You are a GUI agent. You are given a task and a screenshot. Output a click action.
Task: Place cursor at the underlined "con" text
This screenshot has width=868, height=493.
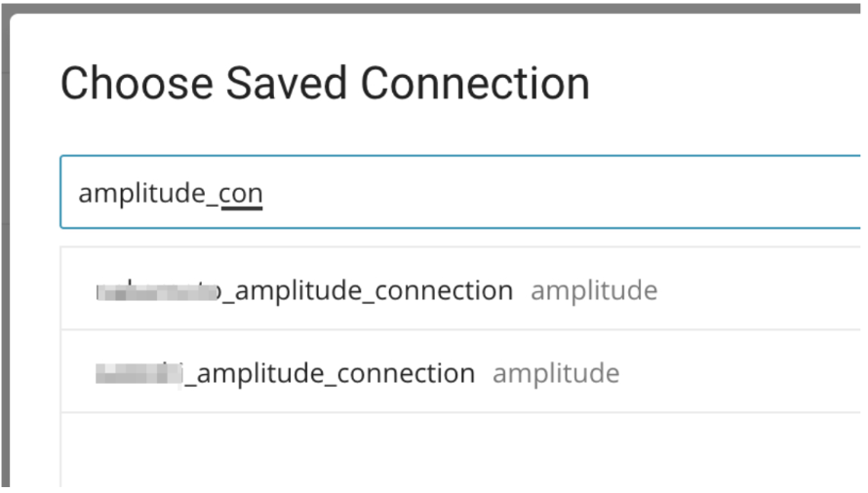pyautogui.click(x=241, y=194)
